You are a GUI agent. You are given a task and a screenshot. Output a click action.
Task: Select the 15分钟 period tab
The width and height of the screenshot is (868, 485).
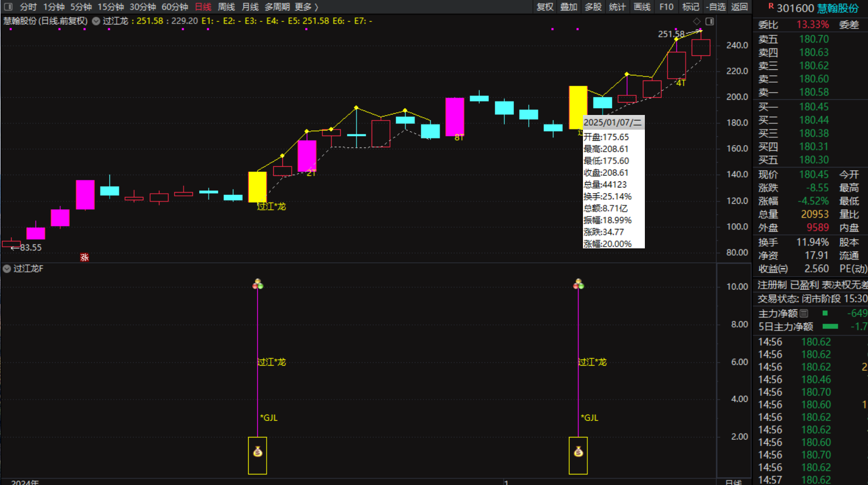point(110,7)
